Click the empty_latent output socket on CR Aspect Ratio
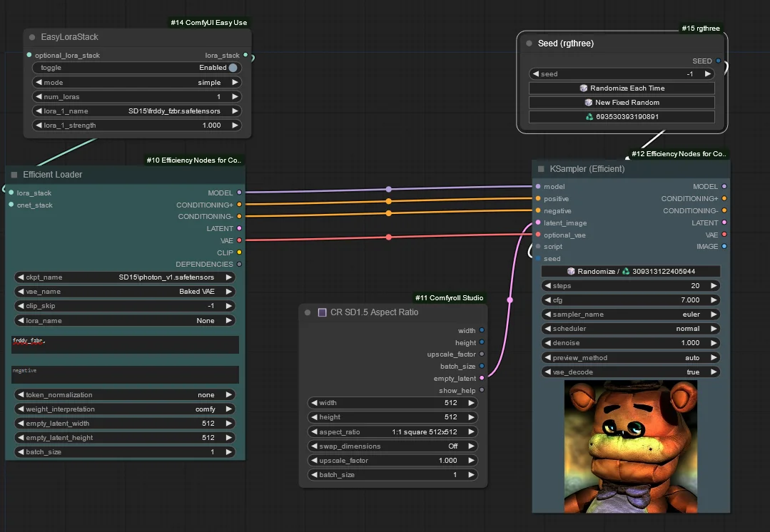The image size is (770, 532). (x=482, y=378)
